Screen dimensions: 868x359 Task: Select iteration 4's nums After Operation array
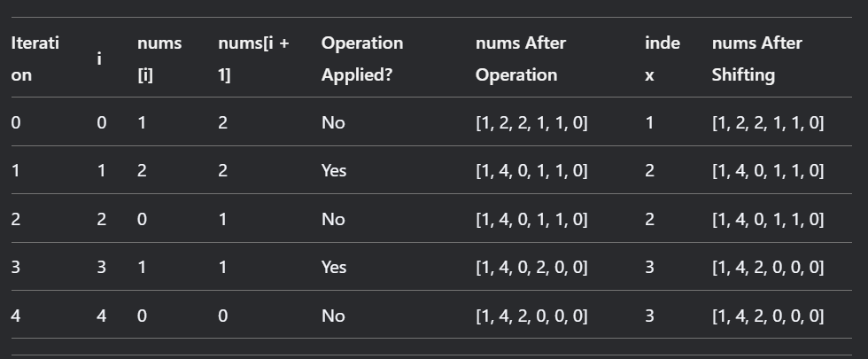pyautogui.click(x=531, y=315)
